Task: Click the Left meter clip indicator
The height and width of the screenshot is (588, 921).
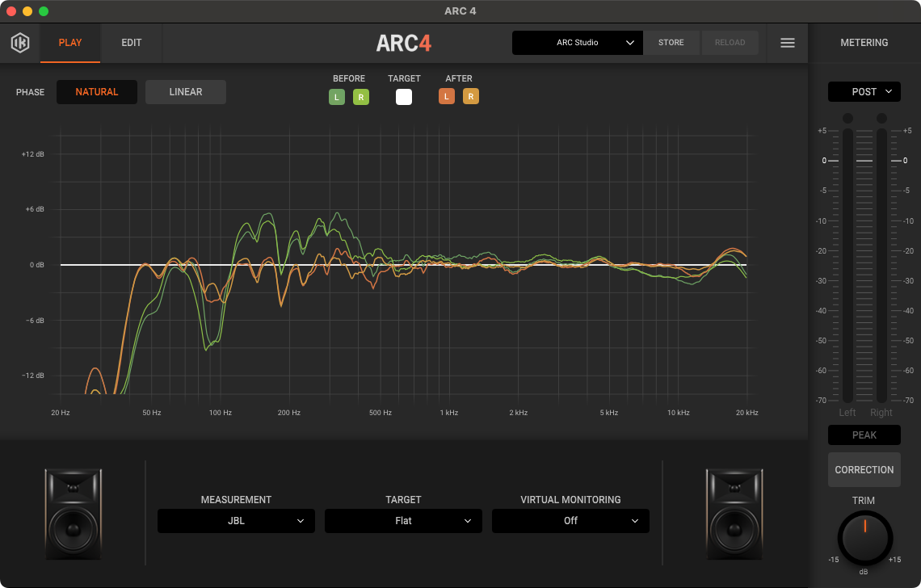Action: (847, 119)
